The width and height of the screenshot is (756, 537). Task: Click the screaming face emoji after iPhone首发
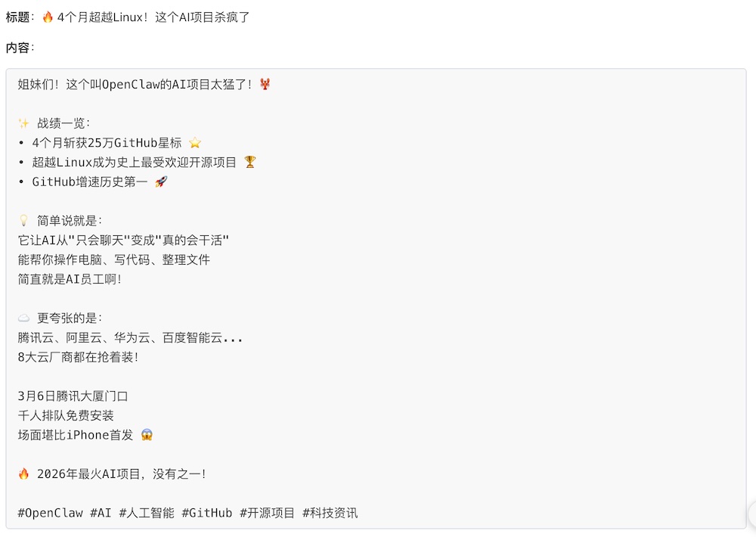(x=147, y=435)
